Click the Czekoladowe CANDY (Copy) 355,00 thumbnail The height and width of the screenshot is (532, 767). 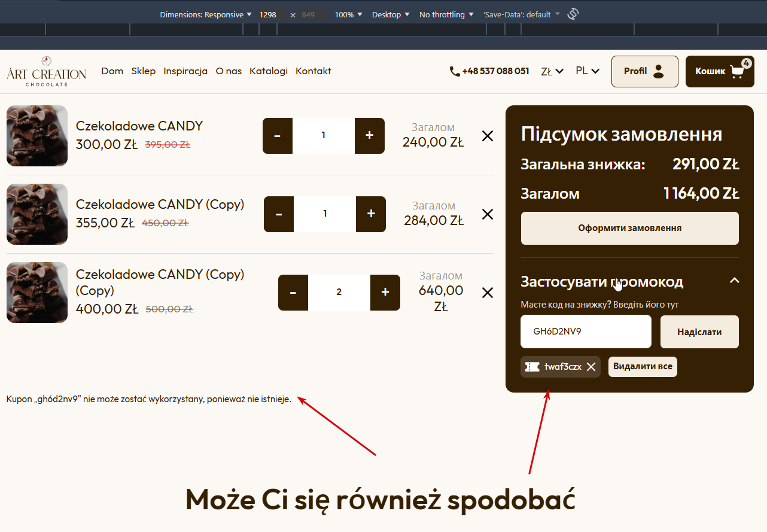(x=37, y=214)
